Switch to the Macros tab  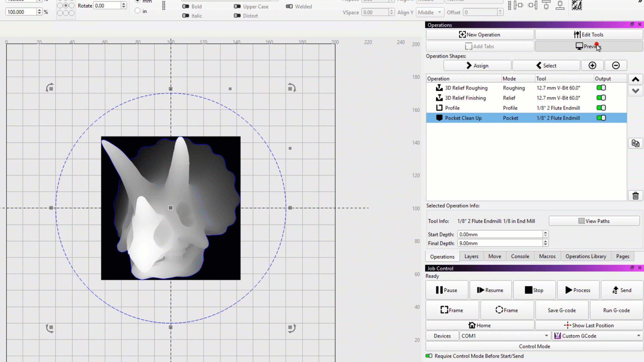click(547, 256)
